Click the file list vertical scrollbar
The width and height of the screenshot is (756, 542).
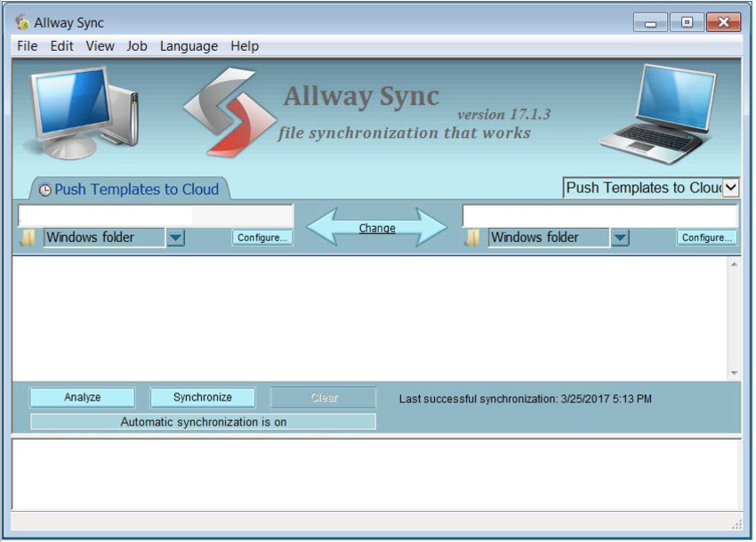point(734,318)
